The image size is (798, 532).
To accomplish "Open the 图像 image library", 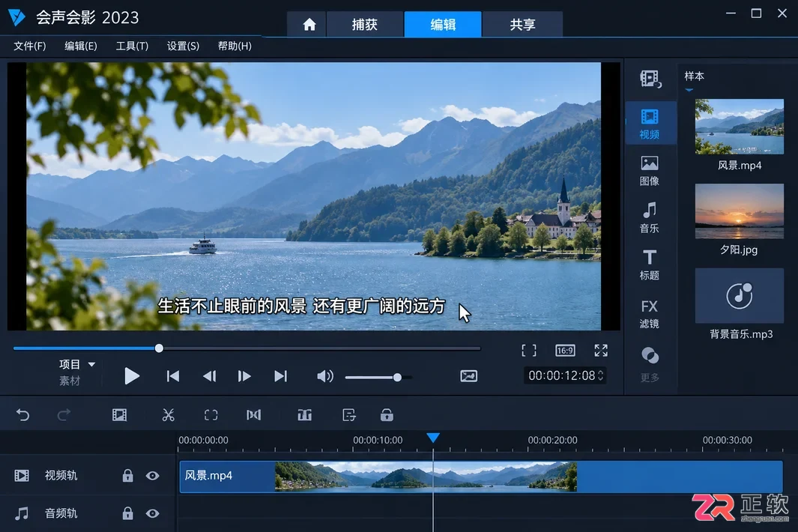I will 650,171.
